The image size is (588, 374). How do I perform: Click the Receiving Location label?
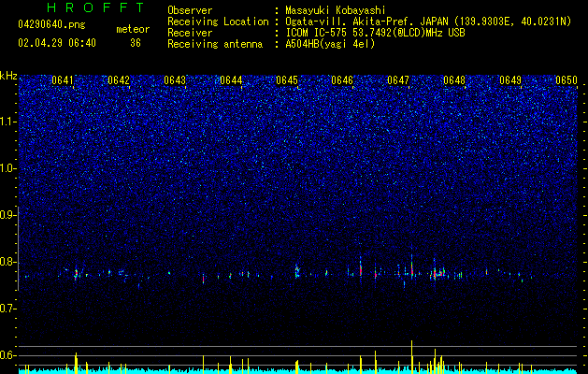tap(218, 22)
